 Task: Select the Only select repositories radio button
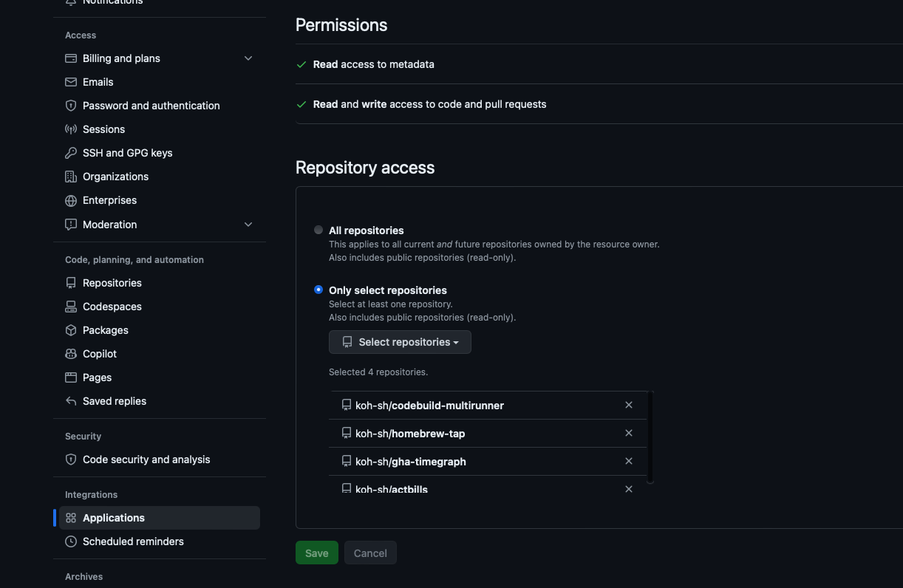318,290
